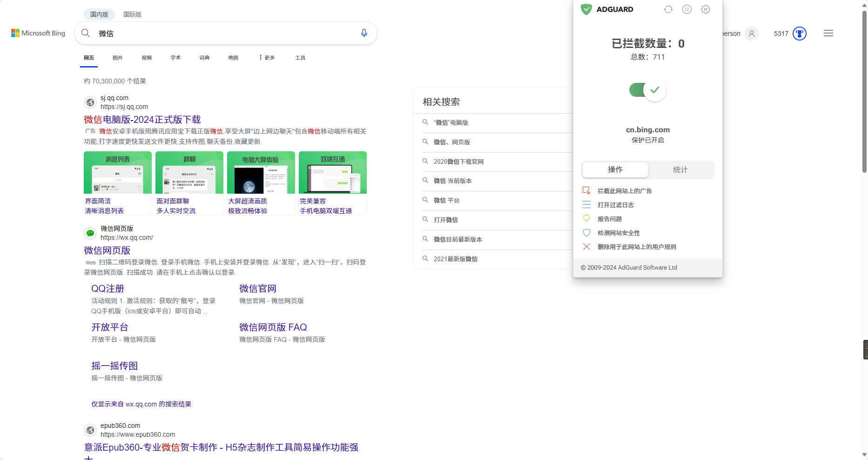Open the 学术 search tab
Screen dimensions: 868x460
(175, 58)
